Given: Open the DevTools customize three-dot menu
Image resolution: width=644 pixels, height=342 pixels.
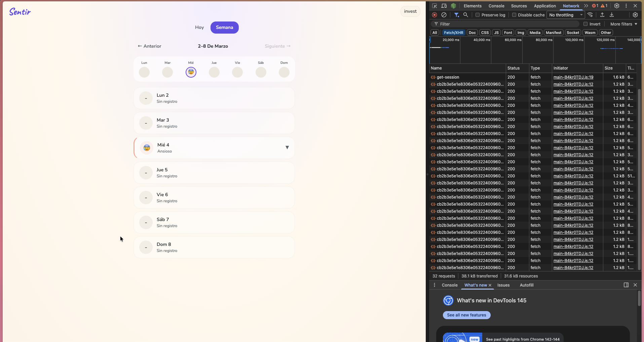Looking at the screenshot, I should [x=626, y=6].
